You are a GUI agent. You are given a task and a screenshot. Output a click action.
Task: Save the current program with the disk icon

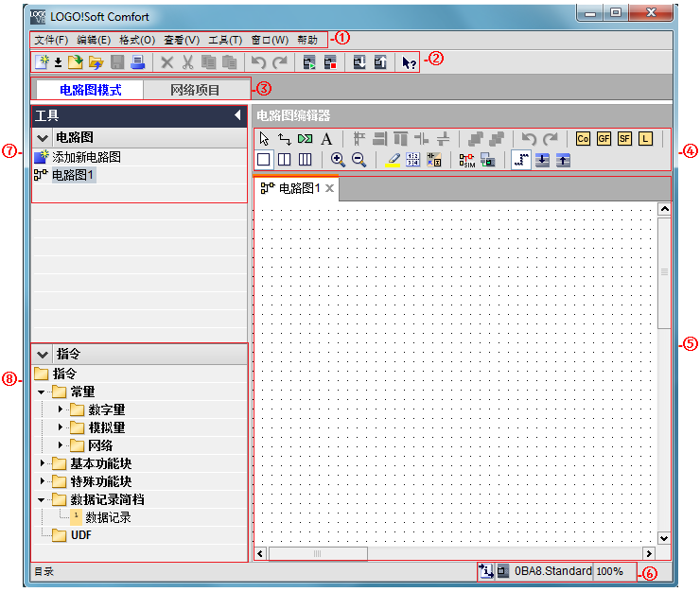[x=117, y=62]
